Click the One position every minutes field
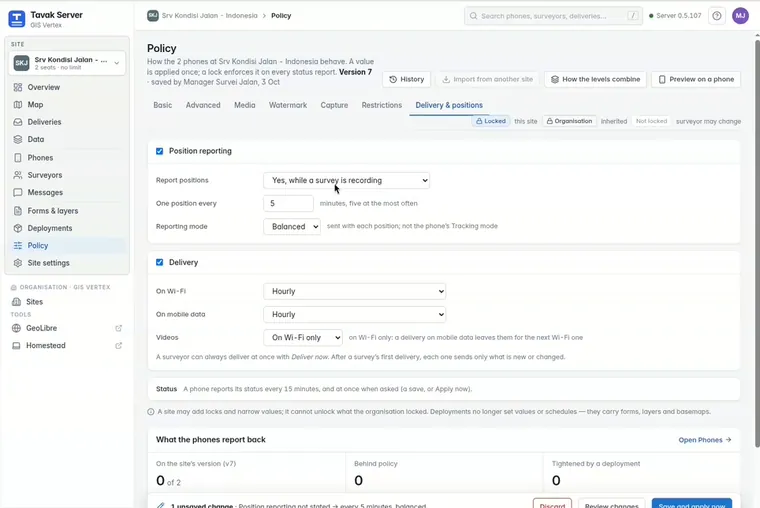 click(x=288, y=204)
